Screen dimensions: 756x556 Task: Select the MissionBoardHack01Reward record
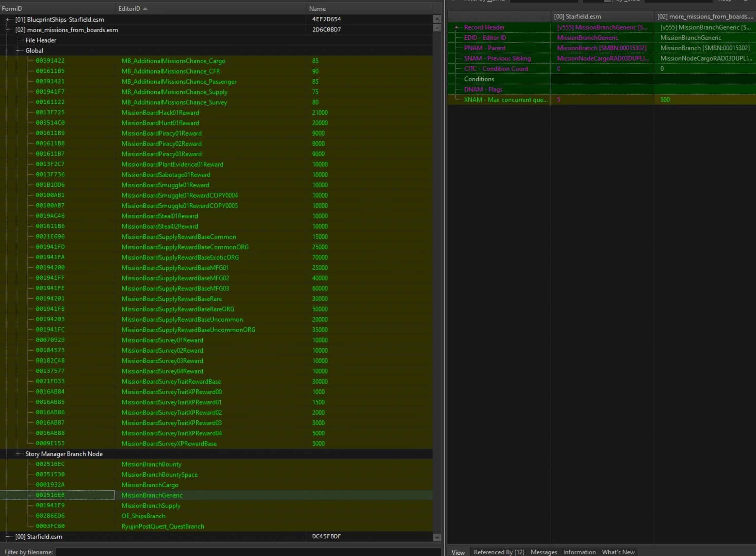(160, 113)
